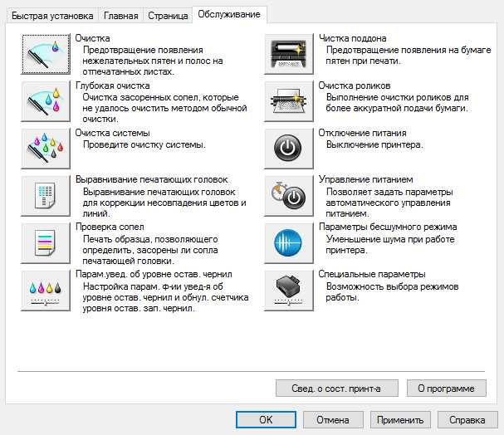Click 'Проведите очистку системы.' description text
Image resolution: width=504 pixels, height=435 pixels.
tap(144, 145)
